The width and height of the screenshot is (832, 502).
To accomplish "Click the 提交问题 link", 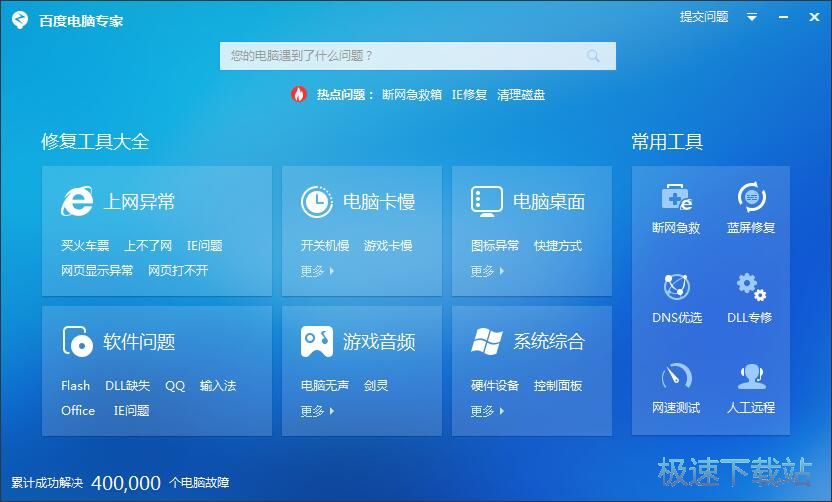I will [704, 17].
